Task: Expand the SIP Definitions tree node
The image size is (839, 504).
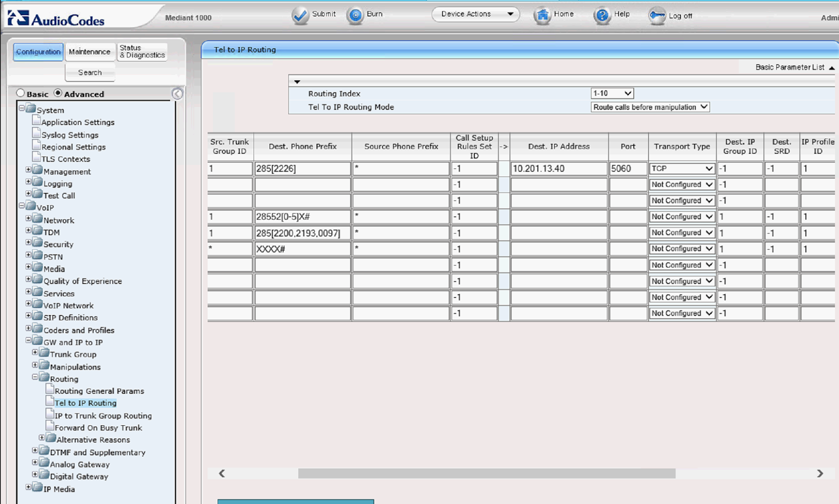Action: tap(29, 316)
